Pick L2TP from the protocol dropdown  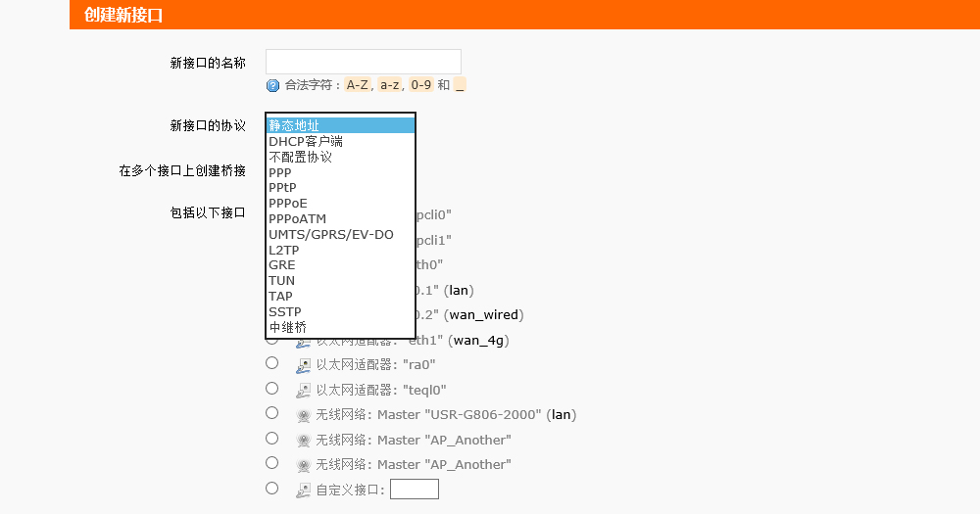(x=283, y=250)
